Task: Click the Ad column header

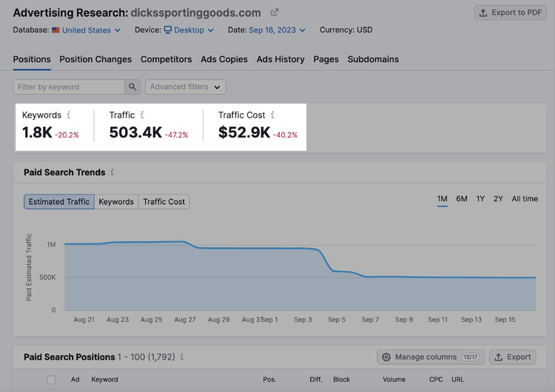Action: (x=75, y=379)
